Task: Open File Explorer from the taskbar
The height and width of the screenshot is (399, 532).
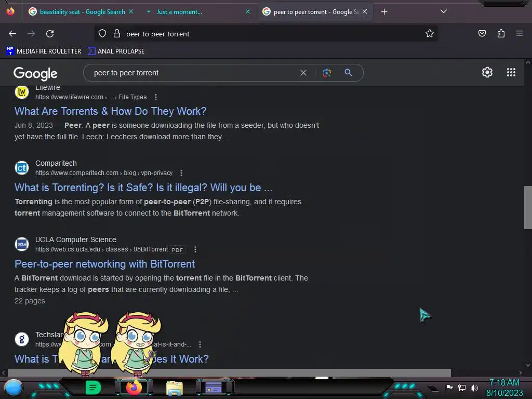Action: click(x=175, y=388)
